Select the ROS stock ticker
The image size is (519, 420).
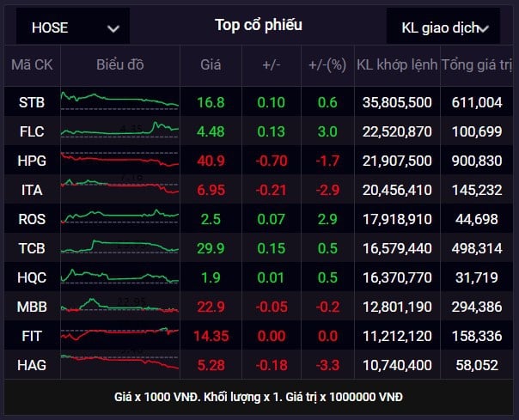[x=32, y=219]
